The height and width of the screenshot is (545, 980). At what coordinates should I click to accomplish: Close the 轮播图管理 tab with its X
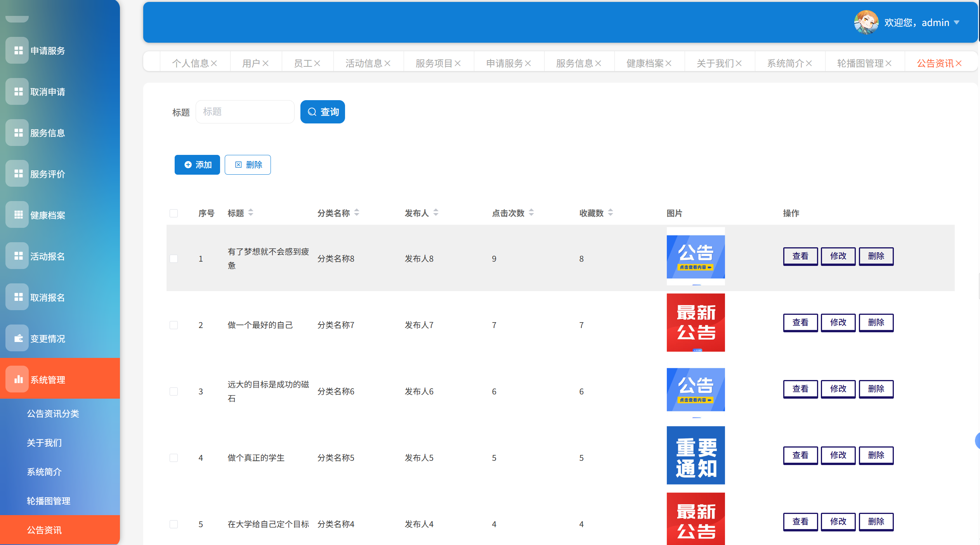(889, 63)
